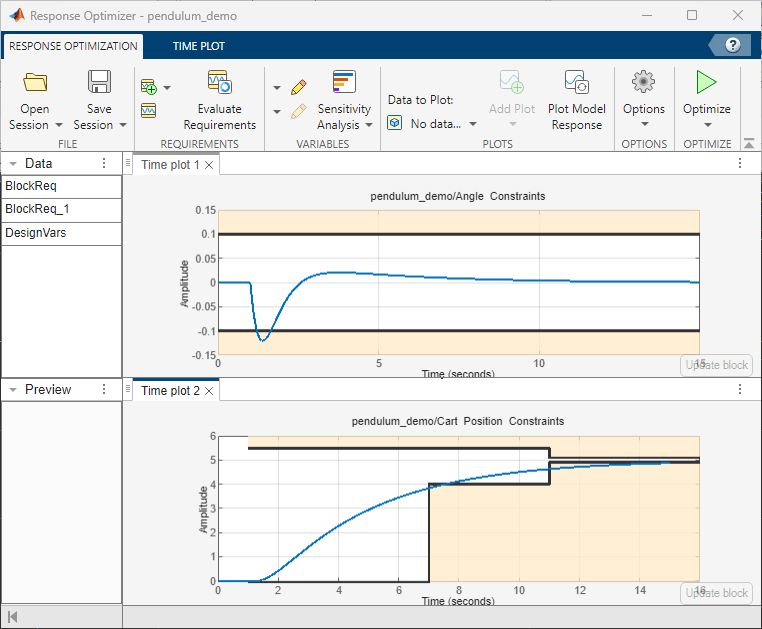Switch to the TIME PLOT tab
The width and height of the screenshot is (762, 629).
coord(198,46)
